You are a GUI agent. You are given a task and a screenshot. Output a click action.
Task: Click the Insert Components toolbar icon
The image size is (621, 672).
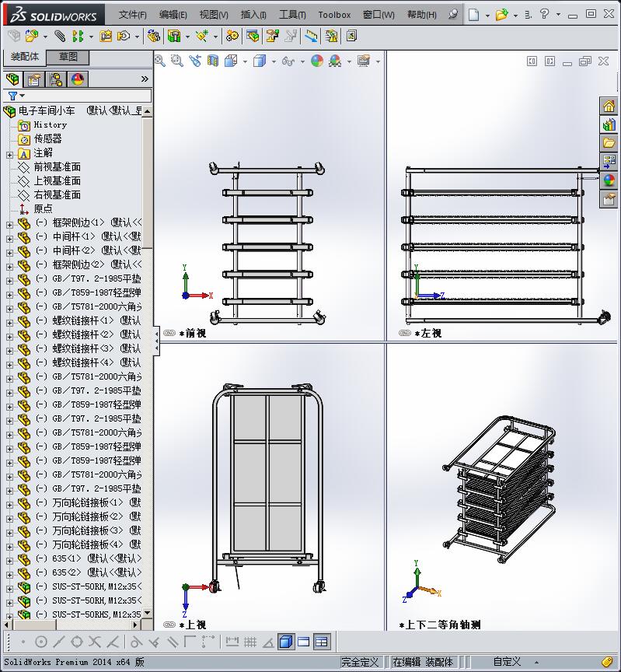coord(32,36)
